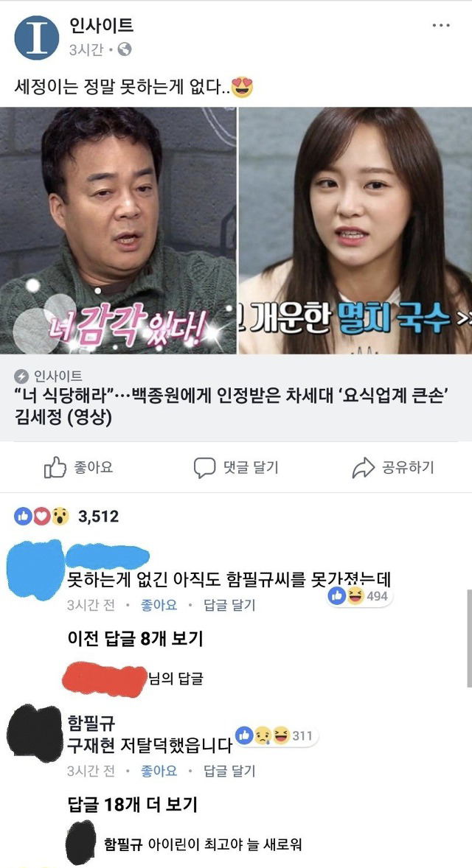This screenshot has height=868, width=472.
Task: Expand 답글 18개 더 보기
Action: [132, 805]
